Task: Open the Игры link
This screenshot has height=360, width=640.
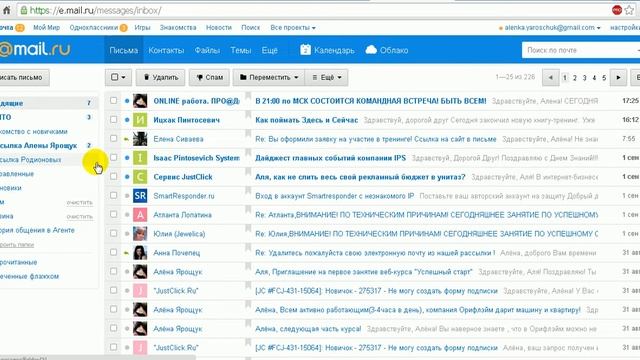Action: tap(142, 28)
